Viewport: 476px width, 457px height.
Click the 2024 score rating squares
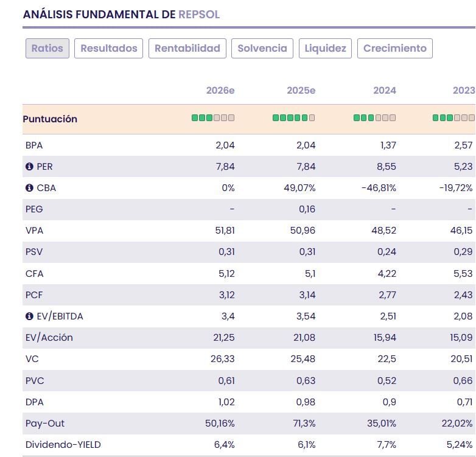(x=374, y=118)
